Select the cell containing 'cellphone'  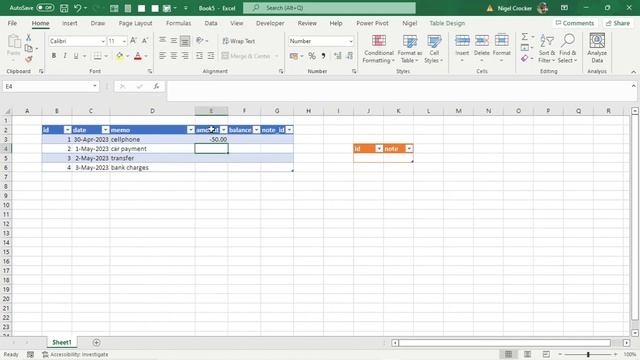pos(152,139)
